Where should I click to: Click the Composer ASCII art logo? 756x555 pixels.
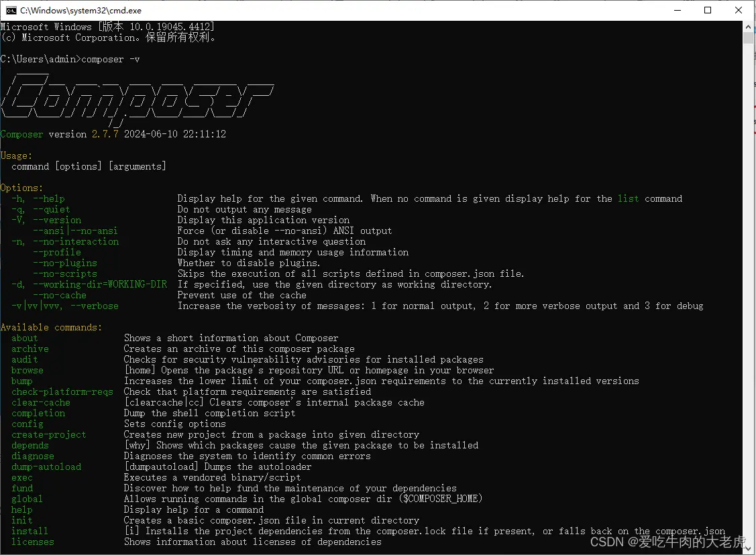(138, 99)
